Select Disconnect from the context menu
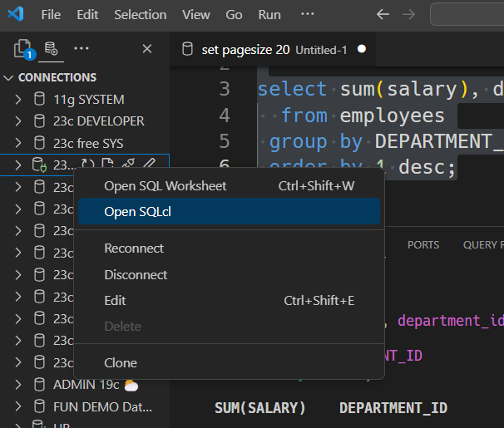Image resolution: width=504 pixels, height=428 pixels. tap(136, 274)
